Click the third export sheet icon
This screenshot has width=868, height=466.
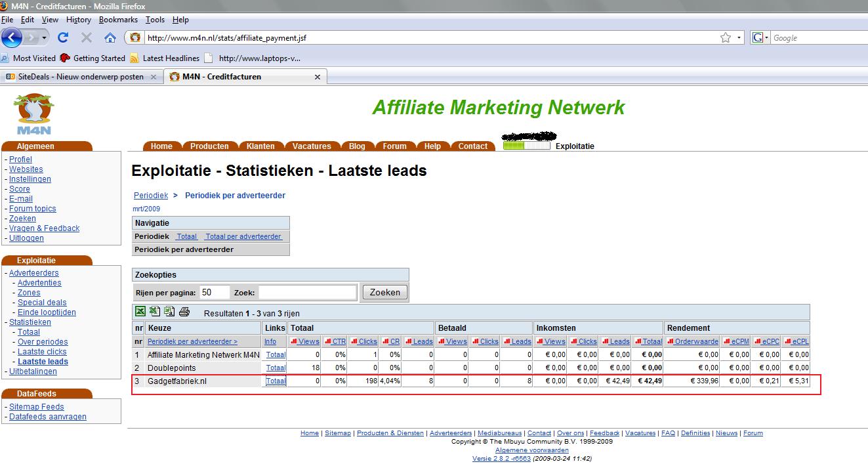pos(169,312)
